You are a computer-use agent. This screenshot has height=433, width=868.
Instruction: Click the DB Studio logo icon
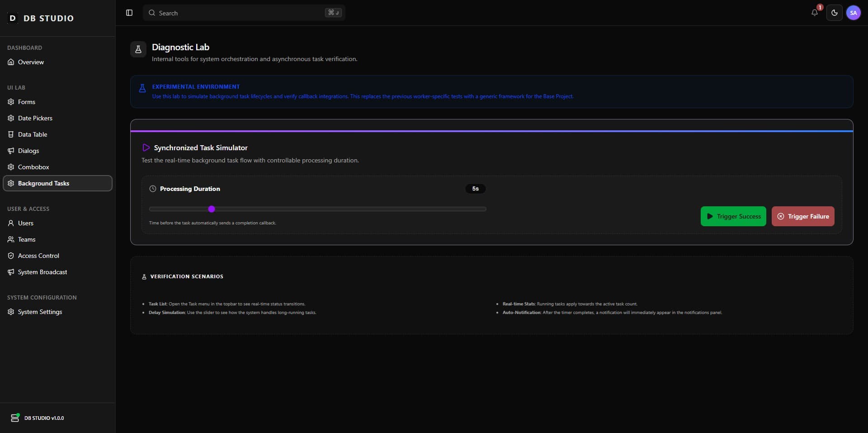coord(13,18)
